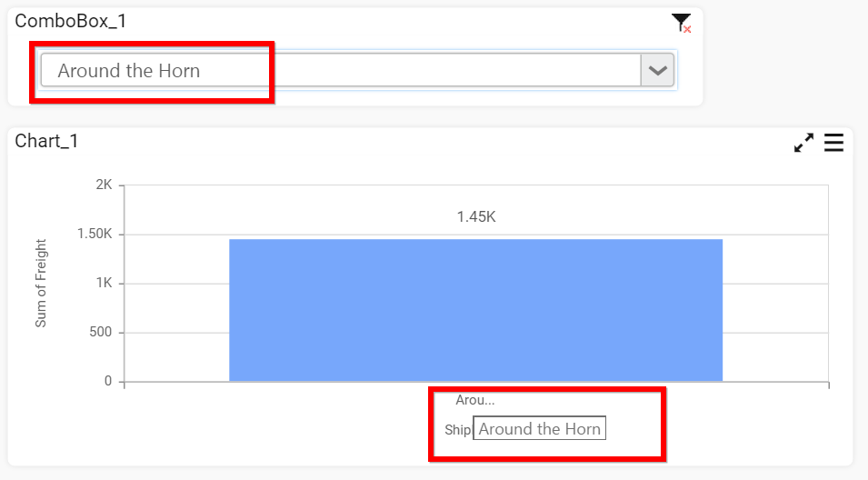Click the ComboBox_1 widget title
The image size is (868, 480).
coord(71,21)
